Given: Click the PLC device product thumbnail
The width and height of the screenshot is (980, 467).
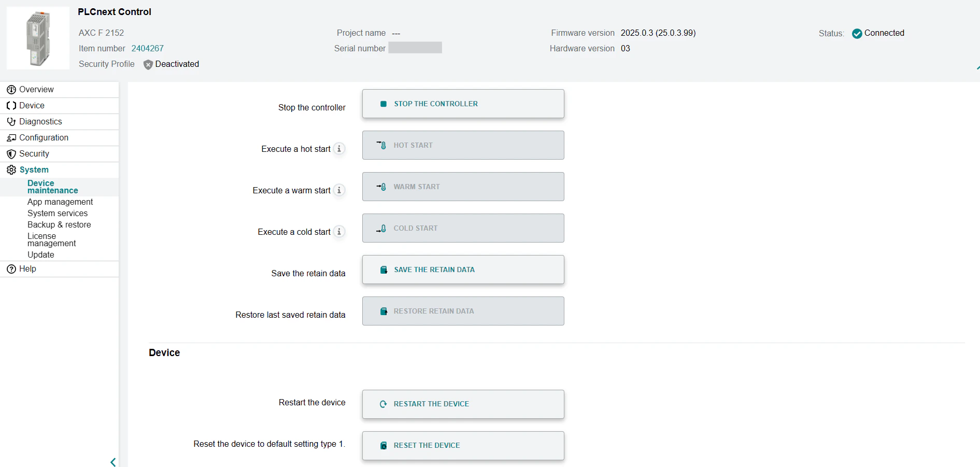Looking at the screenshot, I should pyautogui.click(x=38, y=38).
